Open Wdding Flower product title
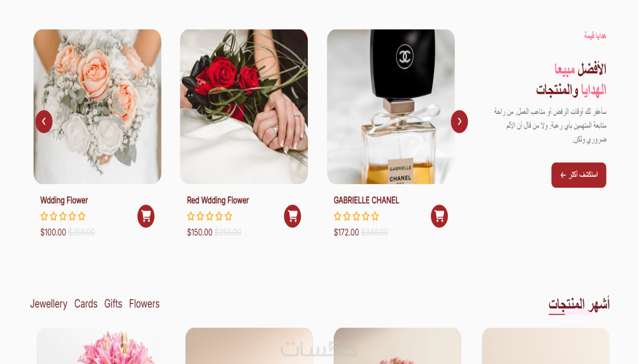This screenshot has height=364, width=638. click(x=64, y=200)
